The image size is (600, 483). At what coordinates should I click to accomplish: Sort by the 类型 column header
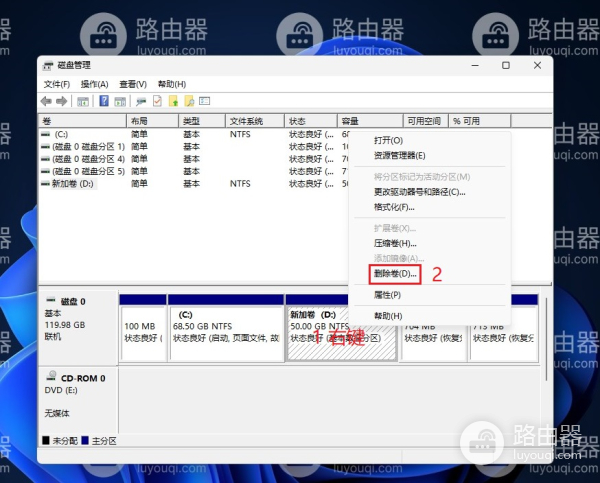[202, 121]
